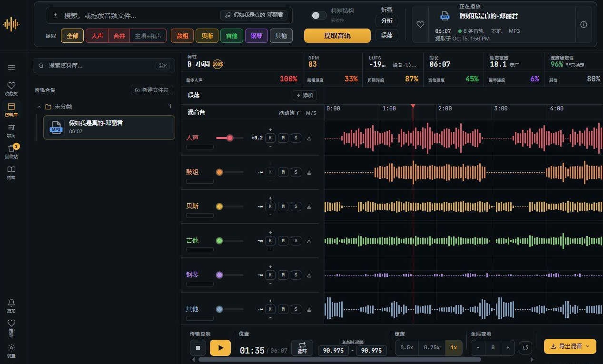The height and width of the screenshot is (364, 603).
Task: Download the 人声 stem
Action: pos(309,138)
